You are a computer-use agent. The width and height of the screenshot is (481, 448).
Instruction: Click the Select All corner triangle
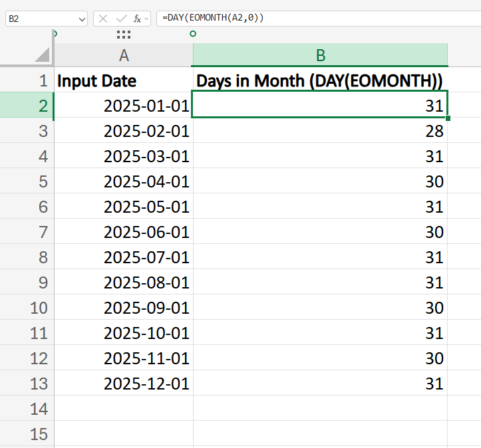[43, 55]
